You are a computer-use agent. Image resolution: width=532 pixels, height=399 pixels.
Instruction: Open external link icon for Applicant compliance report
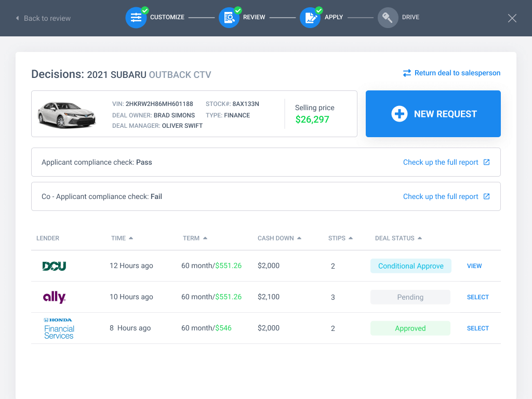point(486,162)
